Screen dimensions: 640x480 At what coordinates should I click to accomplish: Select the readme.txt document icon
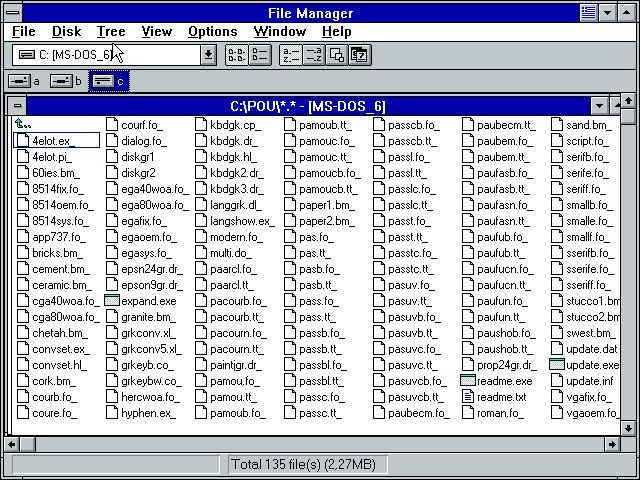[x=468, y=397]
